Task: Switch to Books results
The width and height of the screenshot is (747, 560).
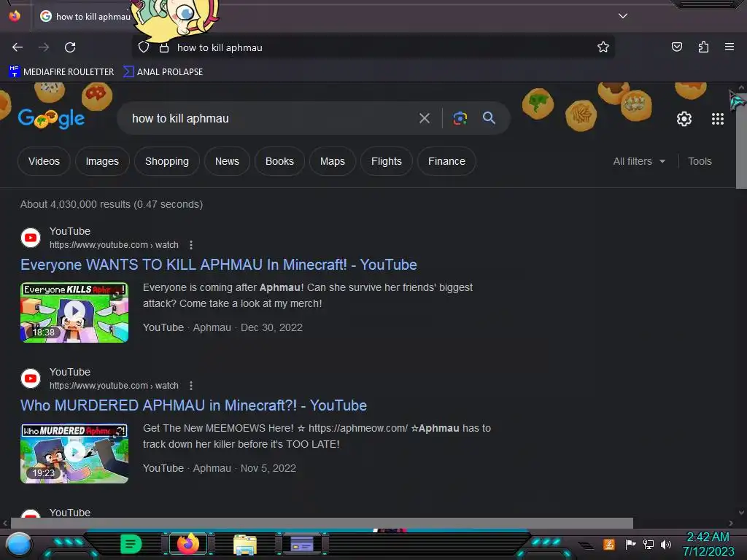Action: click(279, 161)
